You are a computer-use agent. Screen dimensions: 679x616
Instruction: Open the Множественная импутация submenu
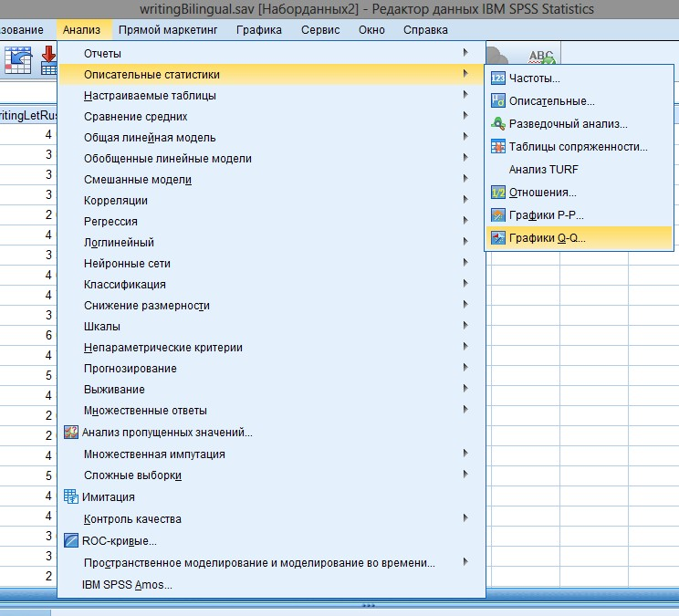coord(271,454)
